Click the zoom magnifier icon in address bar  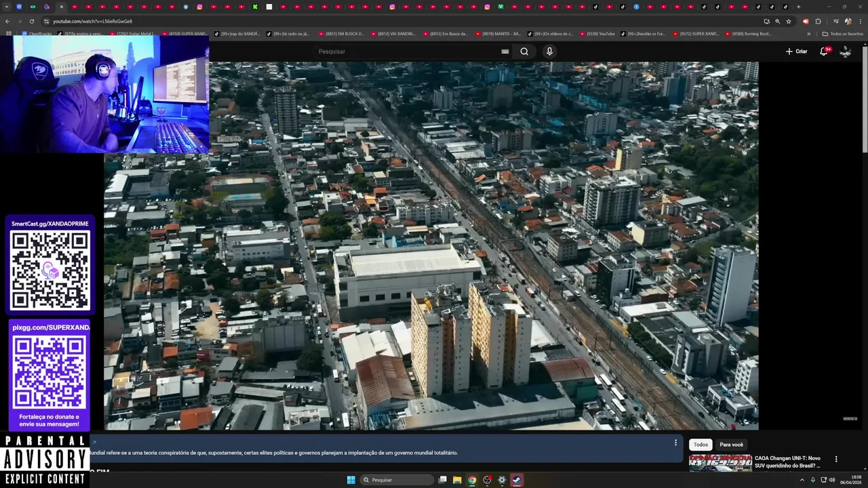tap(778, 21)
